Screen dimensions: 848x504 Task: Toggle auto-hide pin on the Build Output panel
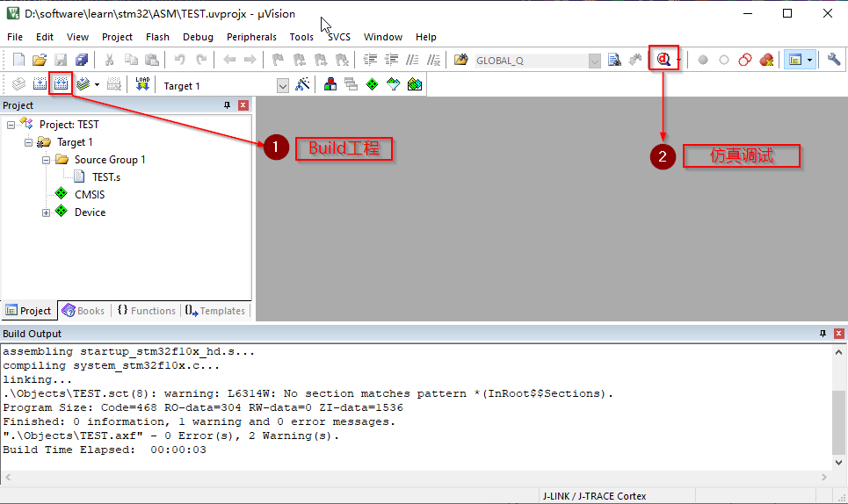823,334
